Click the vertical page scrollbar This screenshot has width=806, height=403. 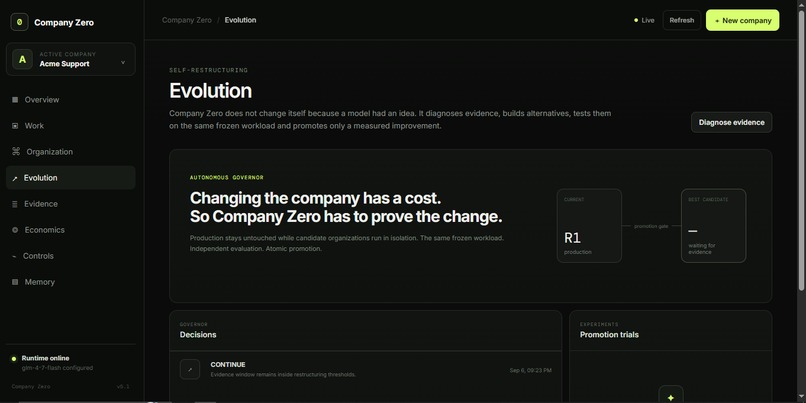point(802,149)
